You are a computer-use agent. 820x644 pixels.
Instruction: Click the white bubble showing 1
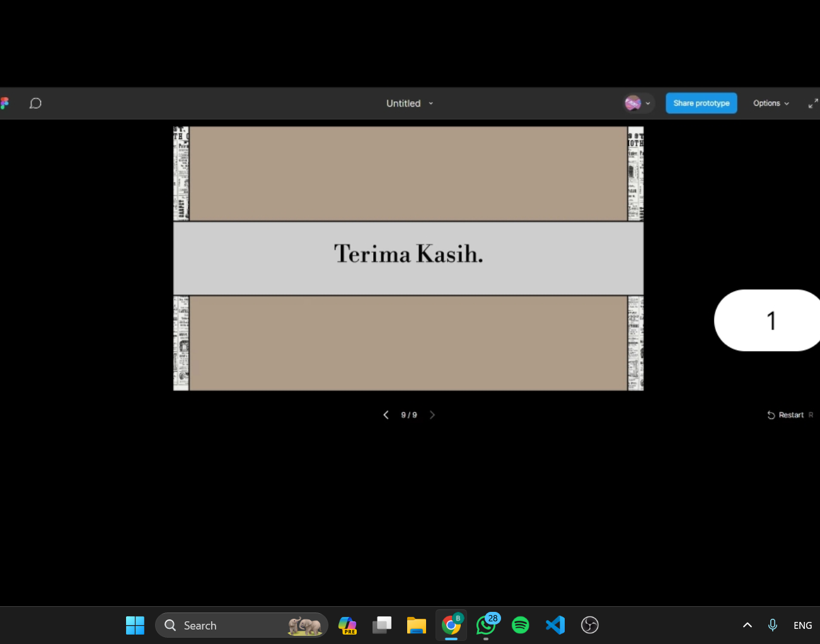(770, 320)
